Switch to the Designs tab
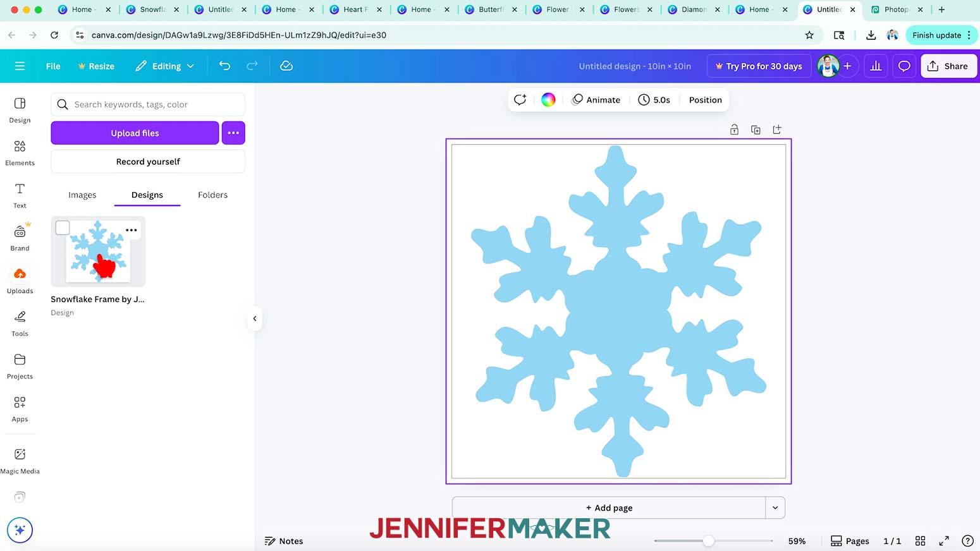This screenshot has width=980, height=551. (x=147, y=195)
